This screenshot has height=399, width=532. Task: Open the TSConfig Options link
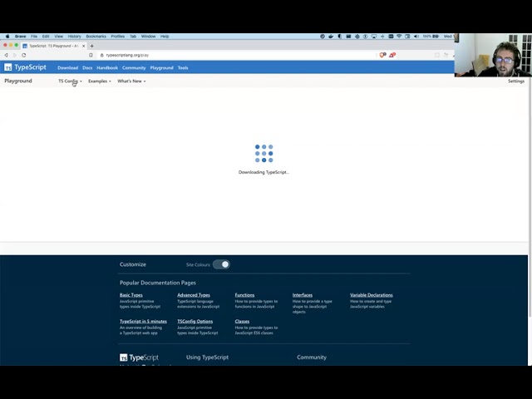[195, 322]
